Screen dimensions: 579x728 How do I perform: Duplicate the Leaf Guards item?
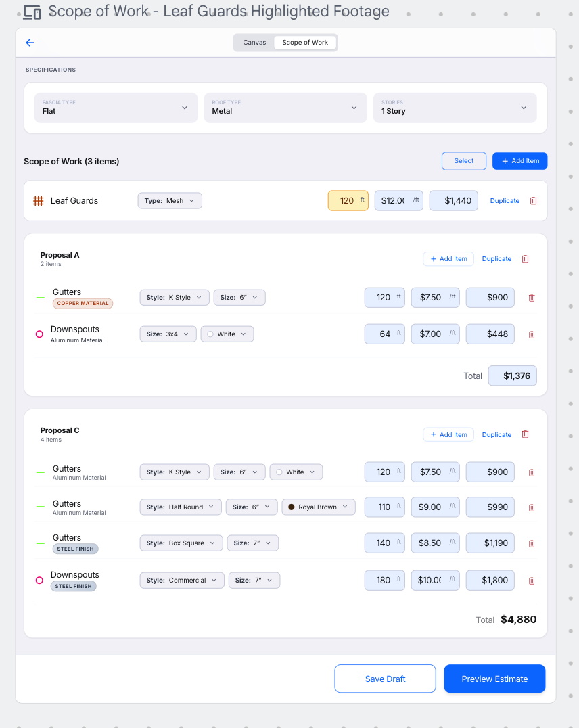tap(505, 200)
